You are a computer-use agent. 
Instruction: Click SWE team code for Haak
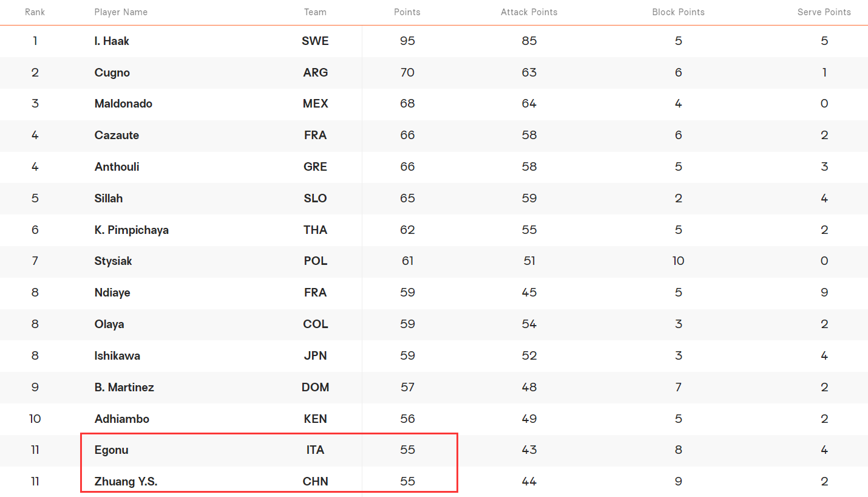tap(315, 41)
